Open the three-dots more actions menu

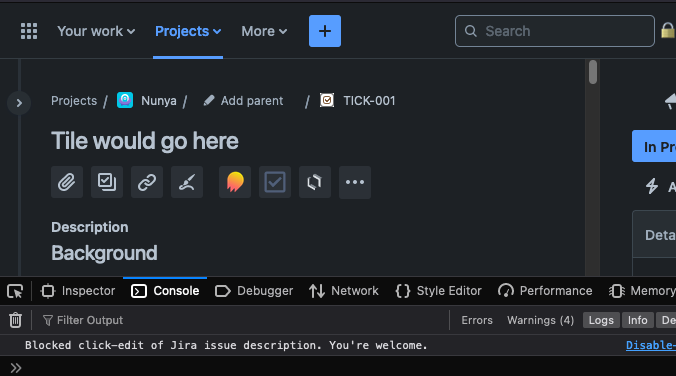click(x=355, y=182)
